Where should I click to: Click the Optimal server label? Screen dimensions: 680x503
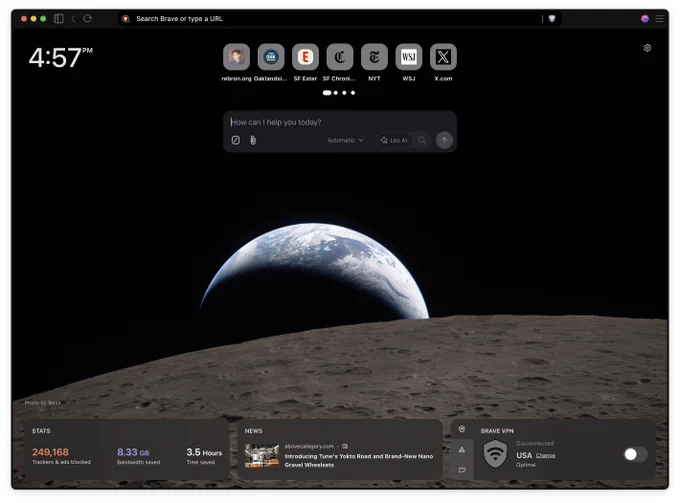pyautogui.click(x=526, y=465)
